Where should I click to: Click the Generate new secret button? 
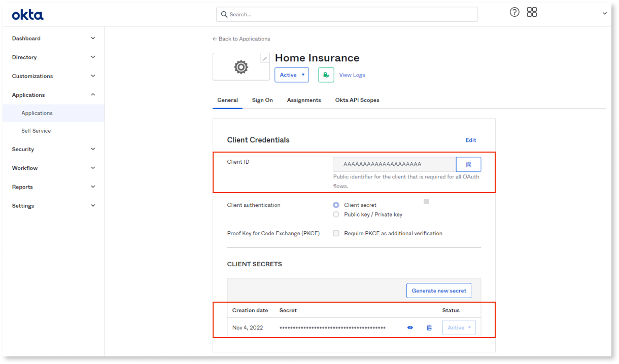(x=438, y=290)
